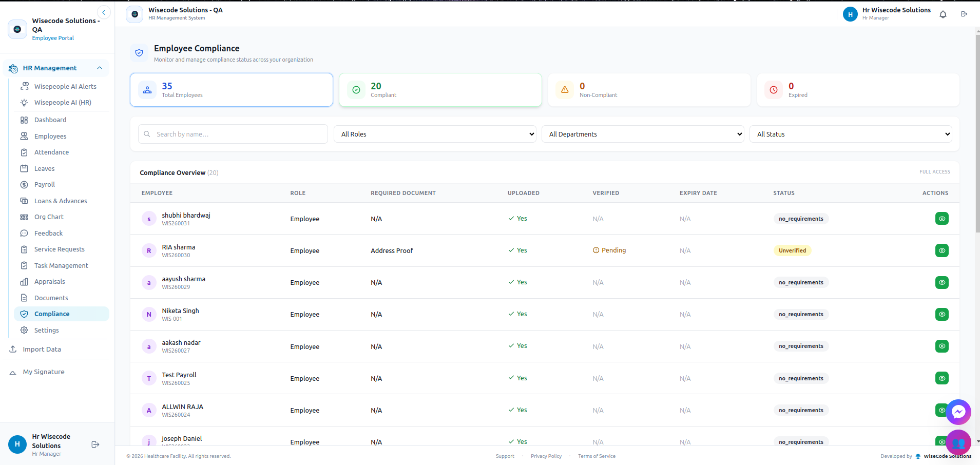980x465 pixels.
Task: Click the Support footer link
Action: tap(505, 456)
